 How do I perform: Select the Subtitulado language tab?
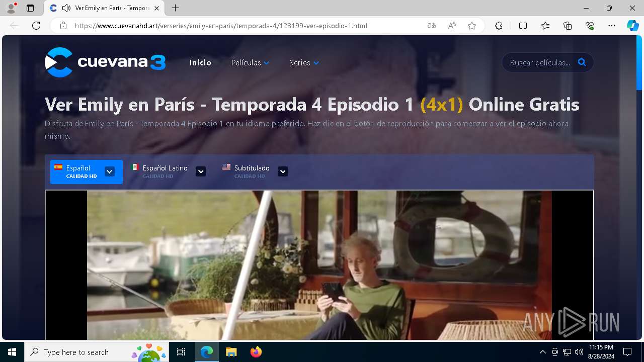[255, 172]
